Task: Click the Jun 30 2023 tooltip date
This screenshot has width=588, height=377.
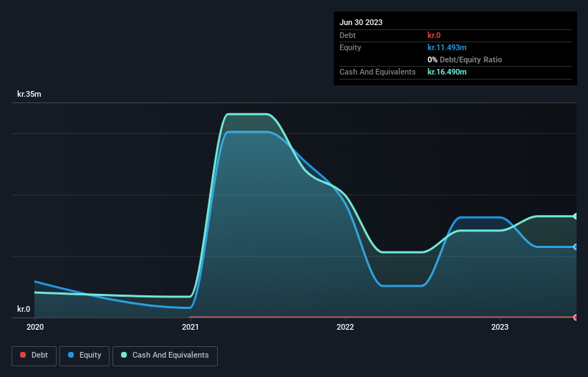Action: [x=361, y=22]
